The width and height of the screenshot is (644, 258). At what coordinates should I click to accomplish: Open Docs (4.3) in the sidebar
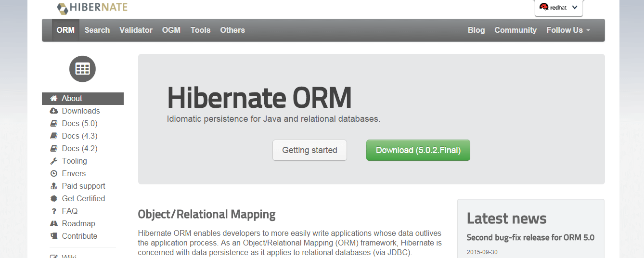(79, 136)
